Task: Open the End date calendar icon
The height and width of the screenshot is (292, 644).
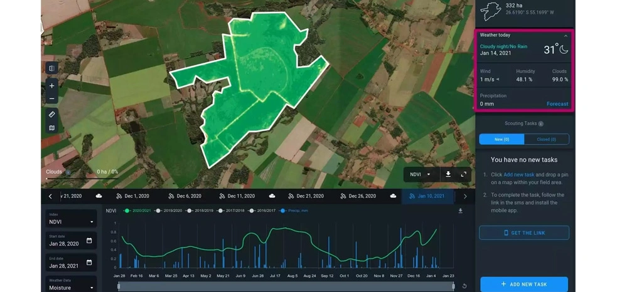Action: [x=89, y=263]
